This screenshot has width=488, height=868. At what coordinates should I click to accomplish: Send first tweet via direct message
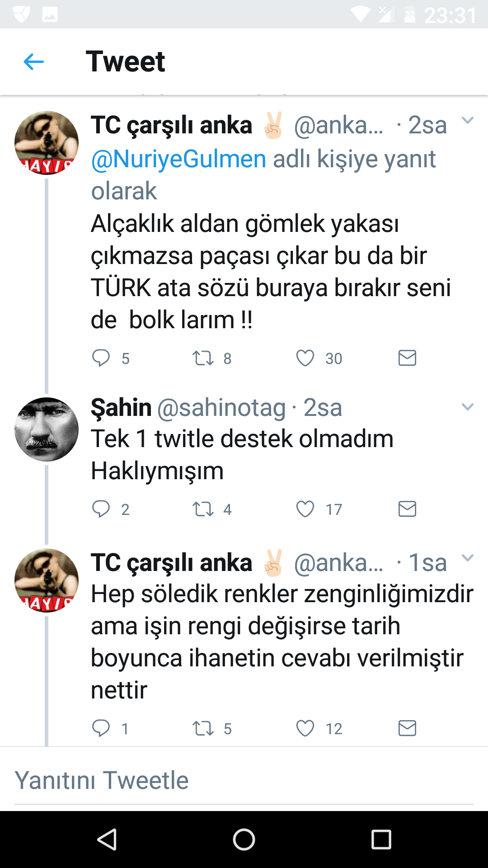click(x=407, y=358)
